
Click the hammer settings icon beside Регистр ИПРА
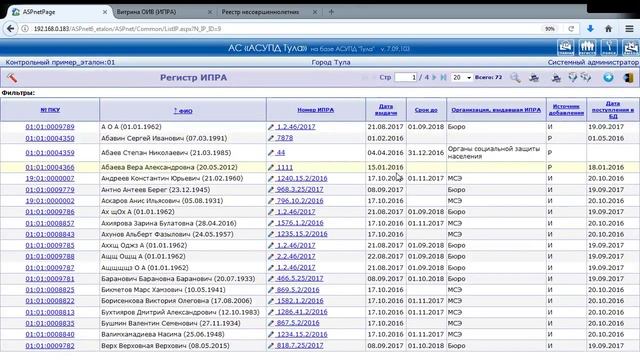click(x=12, y=78)
